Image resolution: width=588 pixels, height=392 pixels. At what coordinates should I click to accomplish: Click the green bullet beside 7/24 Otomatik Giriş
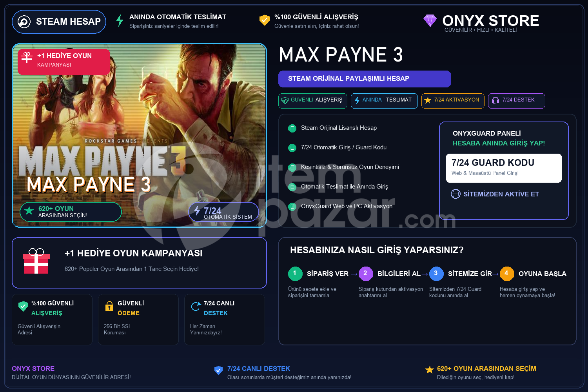tap(292, 148)
